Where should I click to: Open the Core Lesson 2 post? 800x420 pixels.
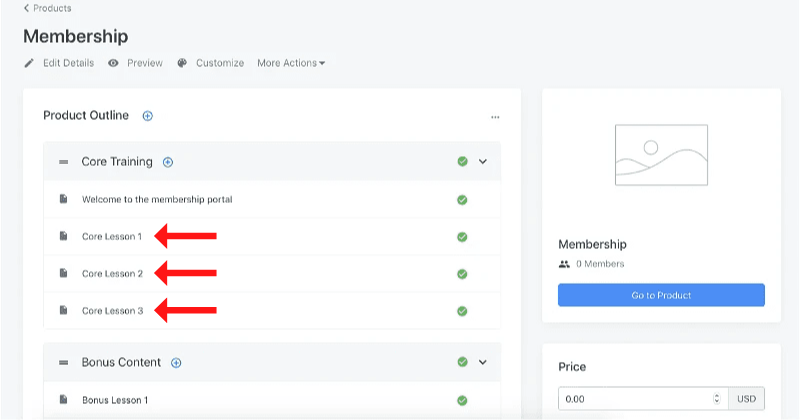point(112,274)
